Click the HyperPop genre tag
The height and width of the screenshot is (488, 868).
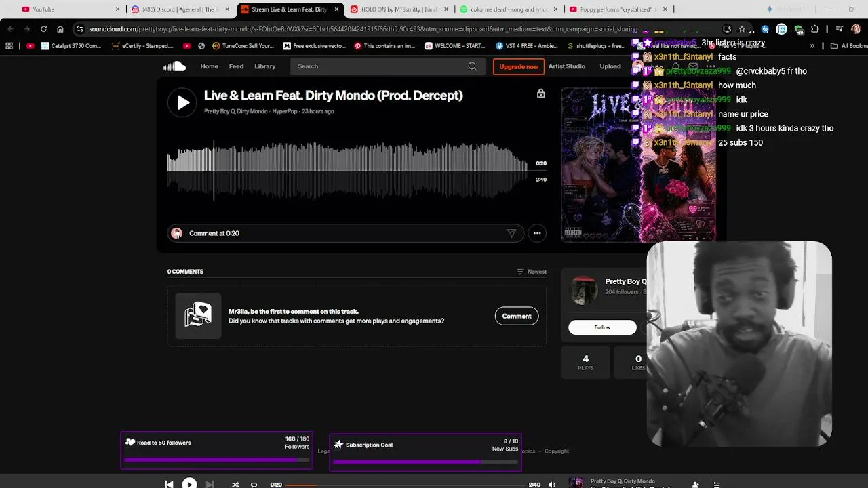click(x=285, y=111)
